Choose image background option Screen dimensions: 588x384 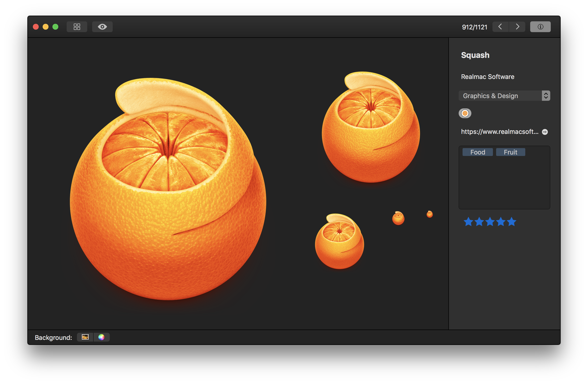(x=85, y=337)
